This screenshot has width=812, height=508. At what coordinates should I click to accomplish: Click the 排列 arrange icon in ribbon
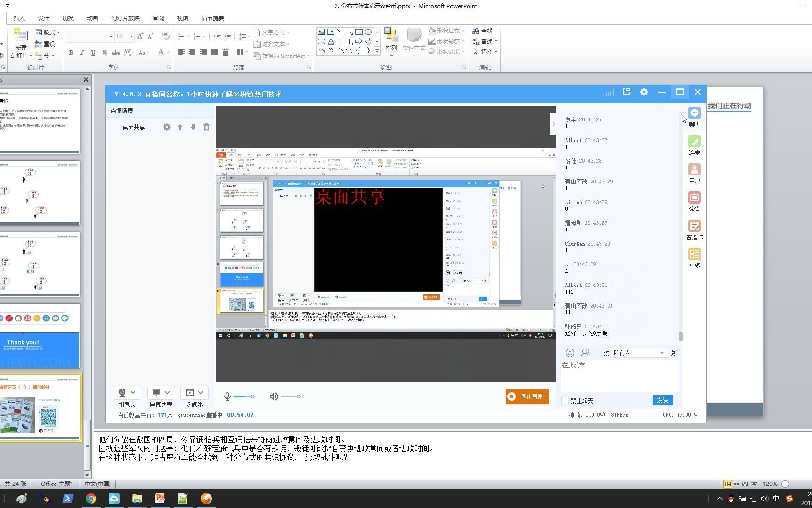click(x=391, y=35)
